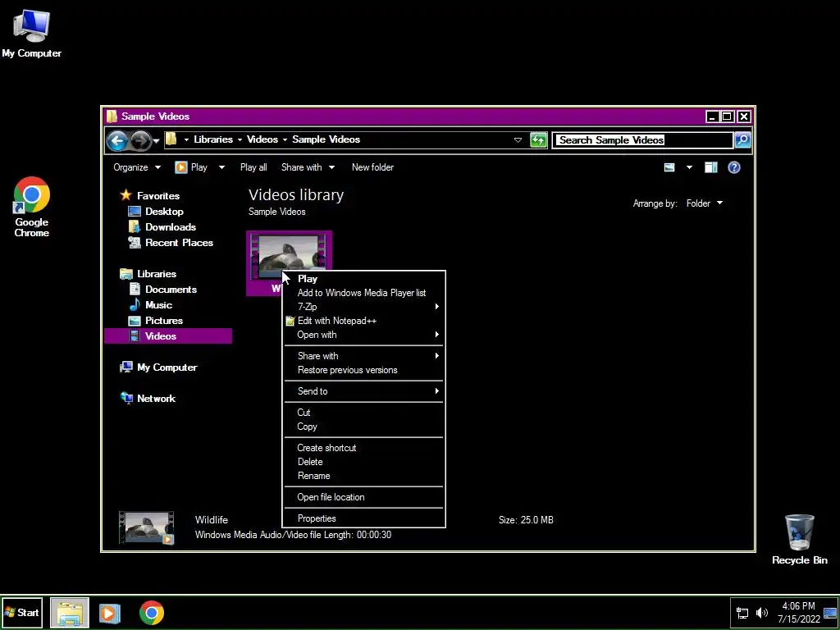
Task: Click the Play toolbar button
Action: click(191, 167)
